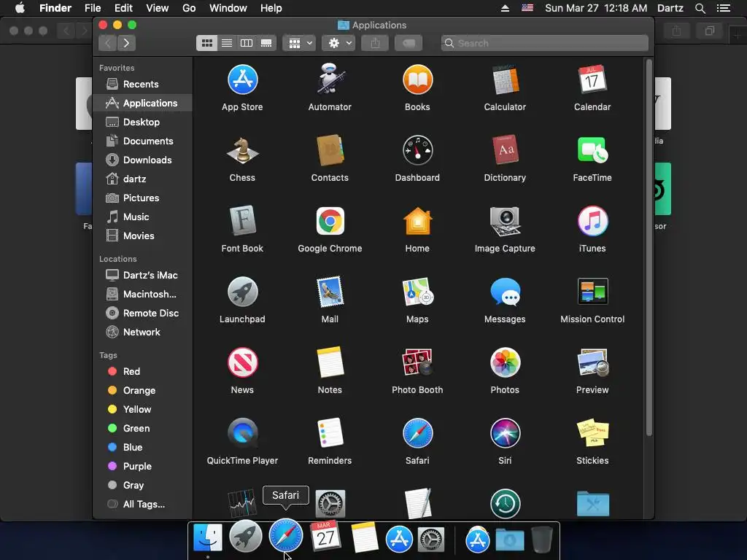Viewport: 747px width, 560px height.
Task: Select the Mission Control app icon
Action: point(592,292)
